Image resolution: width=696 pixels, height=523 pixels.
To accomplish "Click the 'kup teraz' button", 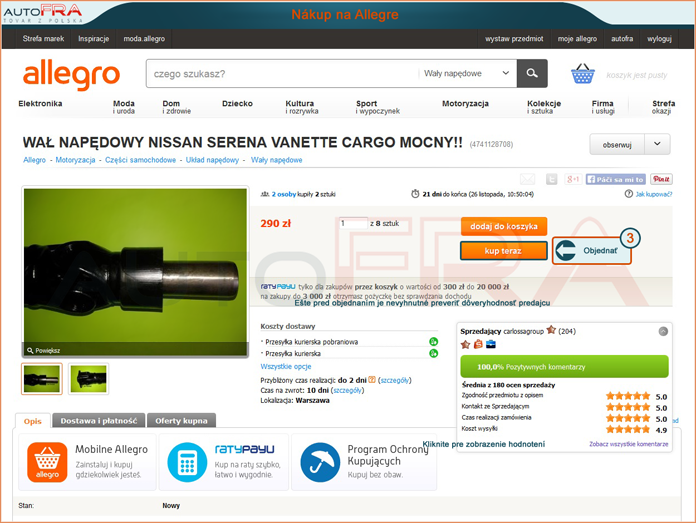I will point(503,251).
